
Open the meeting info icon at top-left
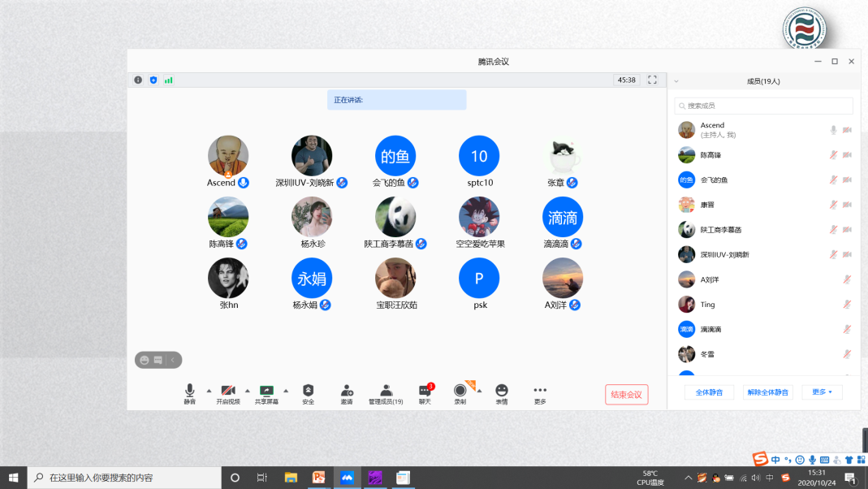click(138, 80)
